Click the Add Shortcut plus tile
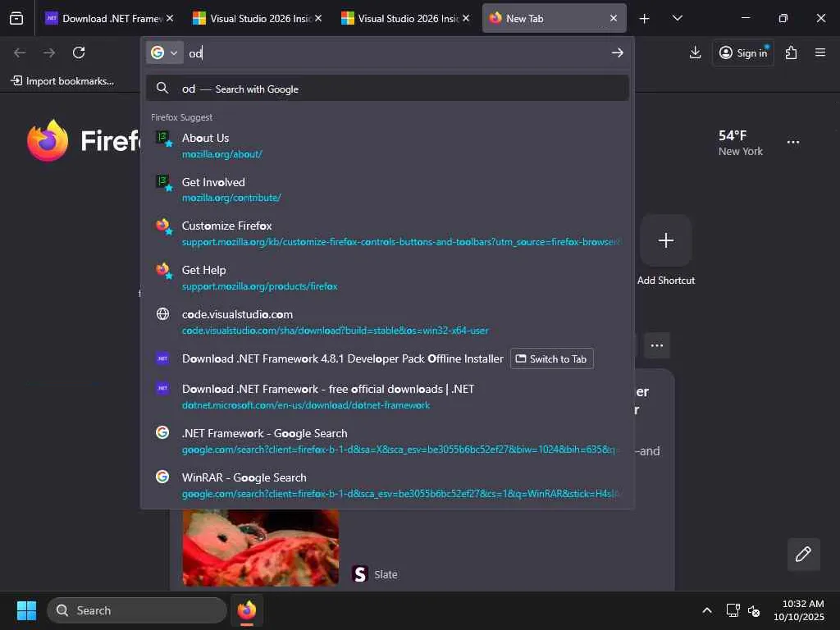Viewport: 840px width, 630px height. click(x=665, y=240)
